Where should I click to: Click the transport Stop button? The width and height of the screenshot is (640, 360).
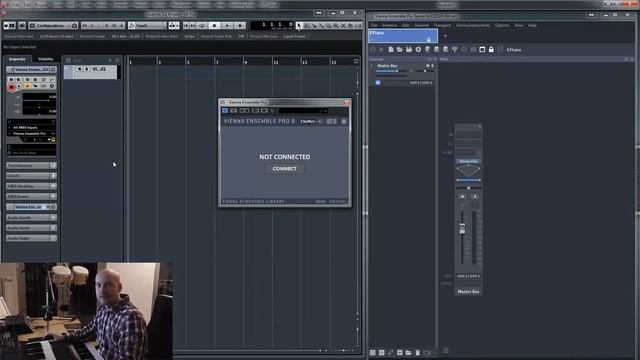tap(215, 25)
